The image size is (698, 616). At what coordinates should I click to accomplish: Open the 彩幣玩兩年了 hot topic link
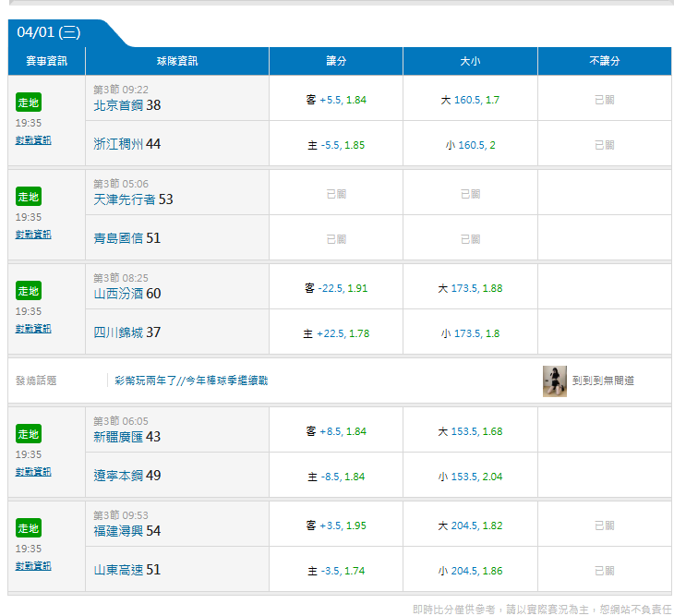[191, 380]
